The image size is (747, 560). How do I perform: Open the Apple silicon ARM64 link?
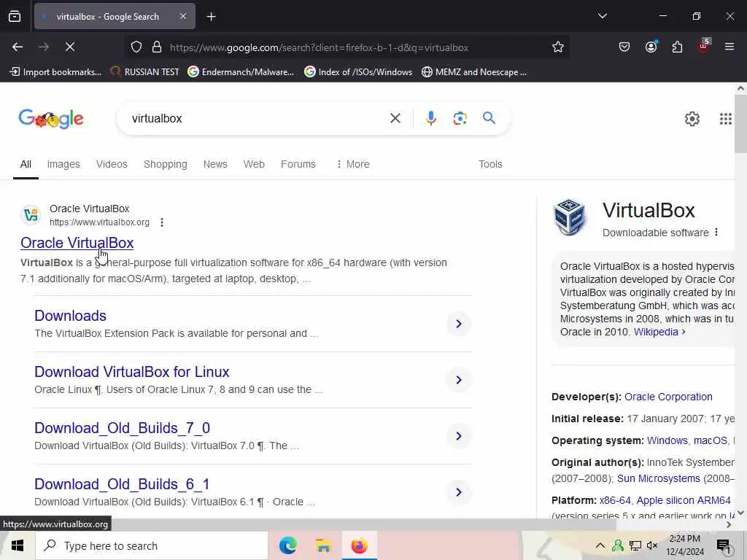click(684, 500)
